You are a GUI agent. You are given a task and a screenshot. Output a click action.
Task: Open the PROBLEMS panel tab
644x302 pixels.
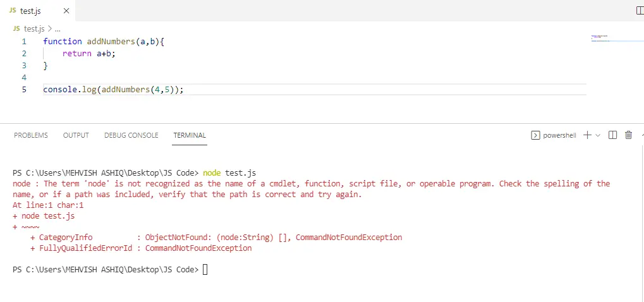coord(31,135)
